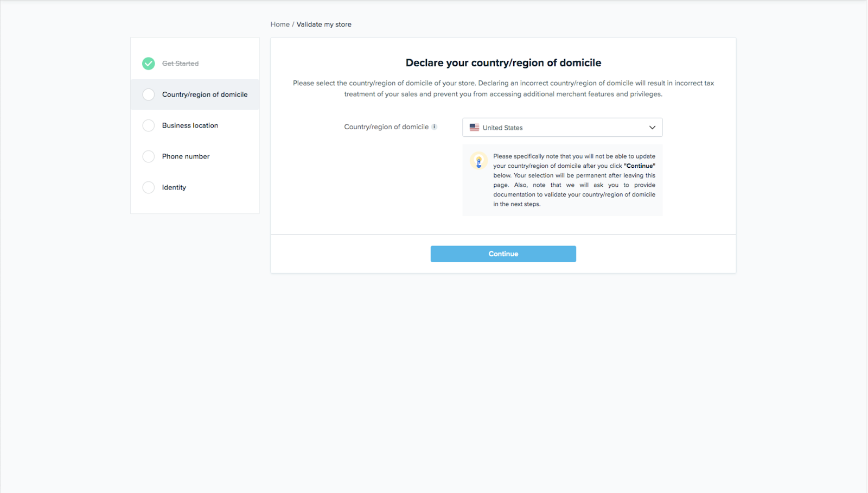Viewport: 868px width, 493px height.
Task: Click the Country/region of domicile field label
Action: pyautogui.click(x=386, y=127)
